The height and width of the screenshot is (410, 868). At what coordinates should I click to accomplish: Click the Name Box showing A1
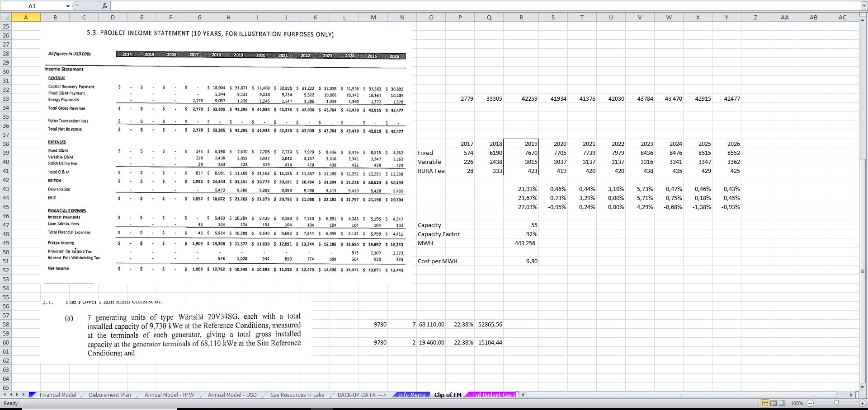pos(32,6)
